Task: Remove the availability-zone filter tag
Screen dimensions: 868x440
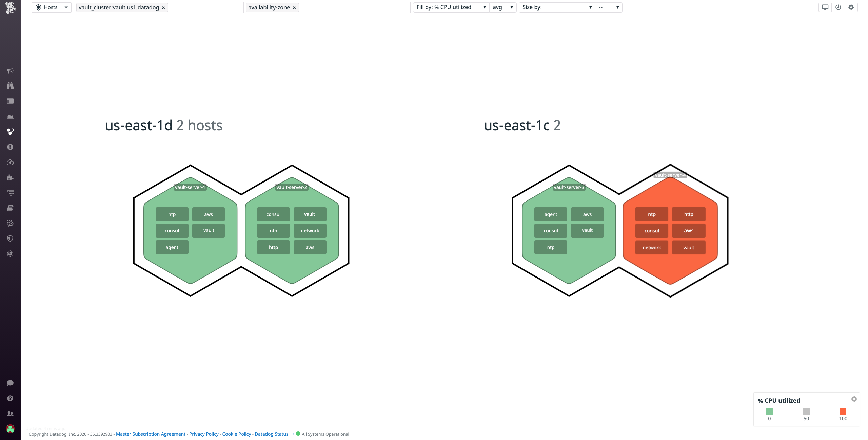Action: [x=294, y=7]
